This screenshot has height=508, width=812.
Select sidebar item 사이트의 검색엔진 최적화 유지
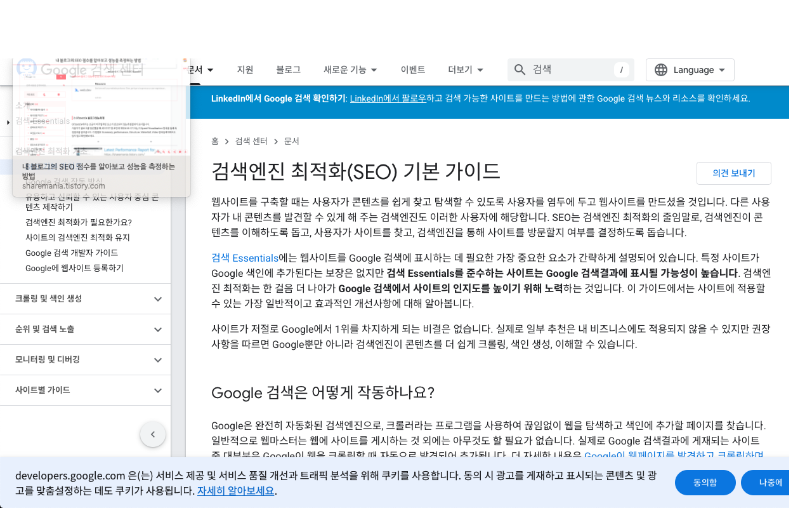[x=77, y=237]
